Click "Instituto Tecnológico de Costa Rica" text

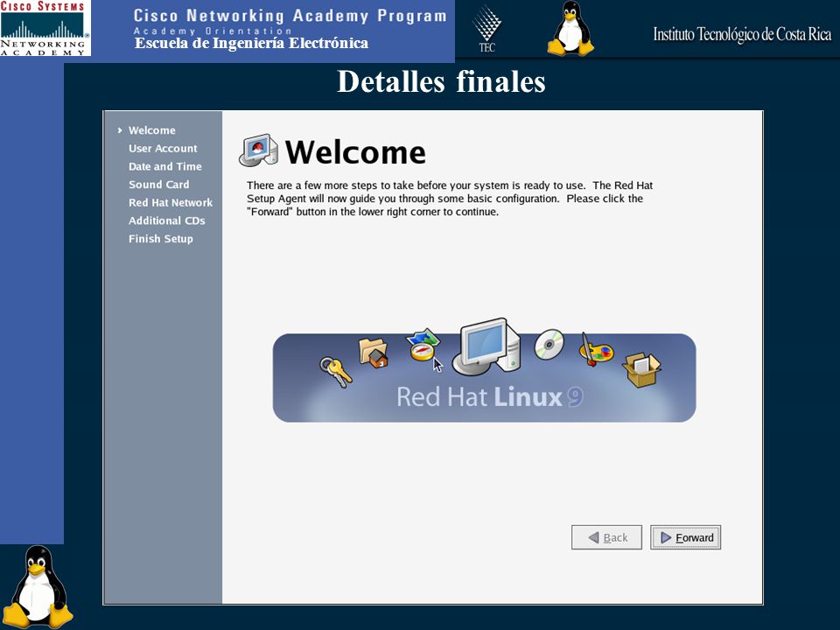742,35
